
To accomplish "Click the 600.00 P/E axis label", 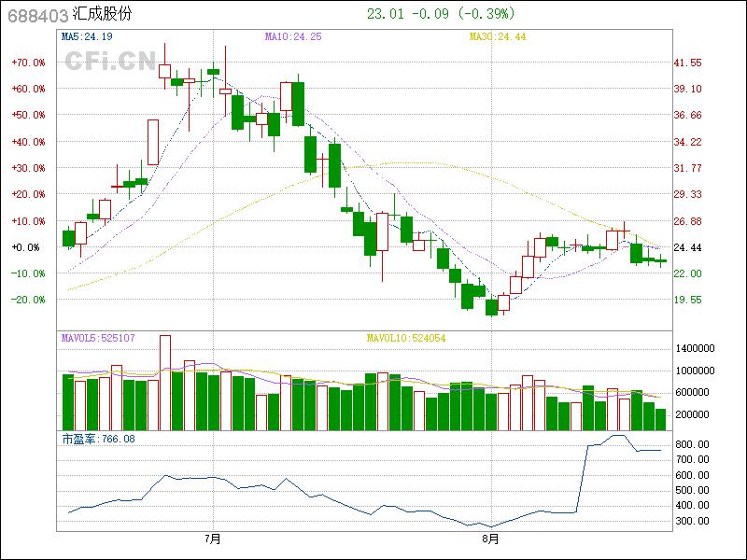I will click(692, 475).
